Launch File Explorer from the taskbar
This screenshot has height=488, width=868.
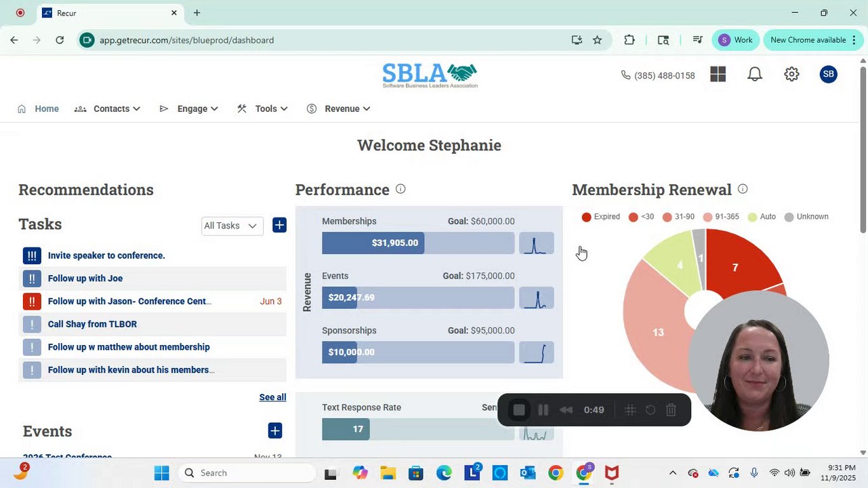(x=388, y=473)
